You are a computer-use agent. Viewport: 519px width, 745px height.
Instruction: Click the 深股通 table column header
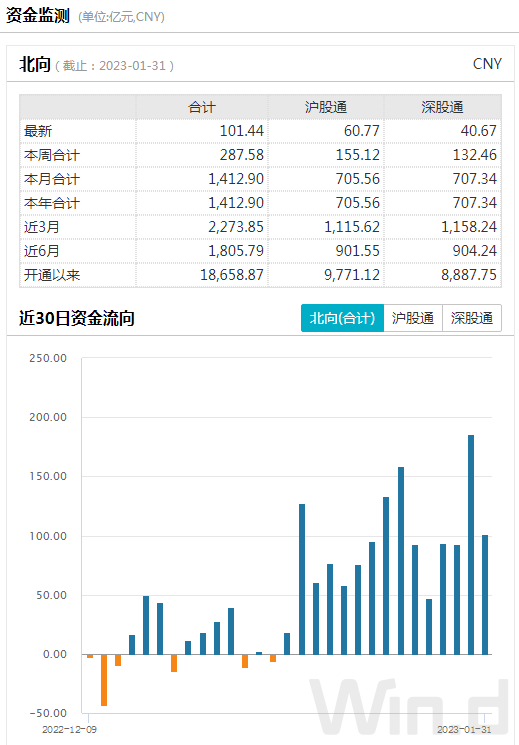442,107
